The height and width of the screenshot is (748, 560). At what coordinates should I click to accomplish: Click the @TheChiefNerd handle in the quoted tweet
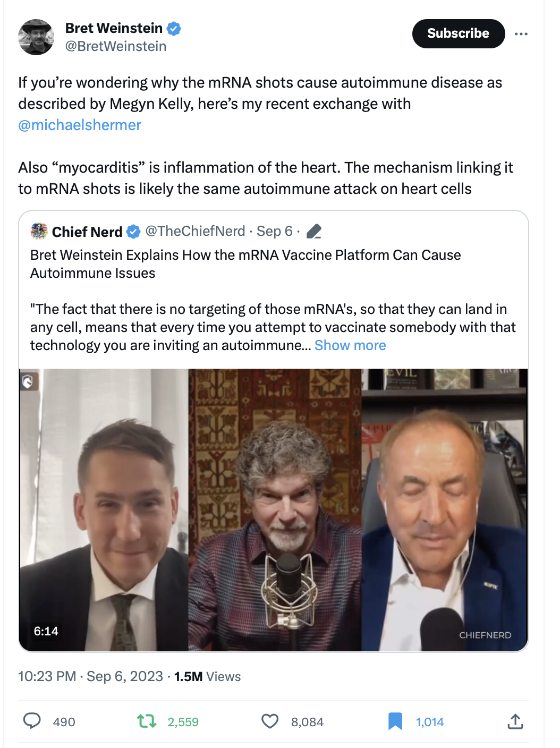(195, 231)
